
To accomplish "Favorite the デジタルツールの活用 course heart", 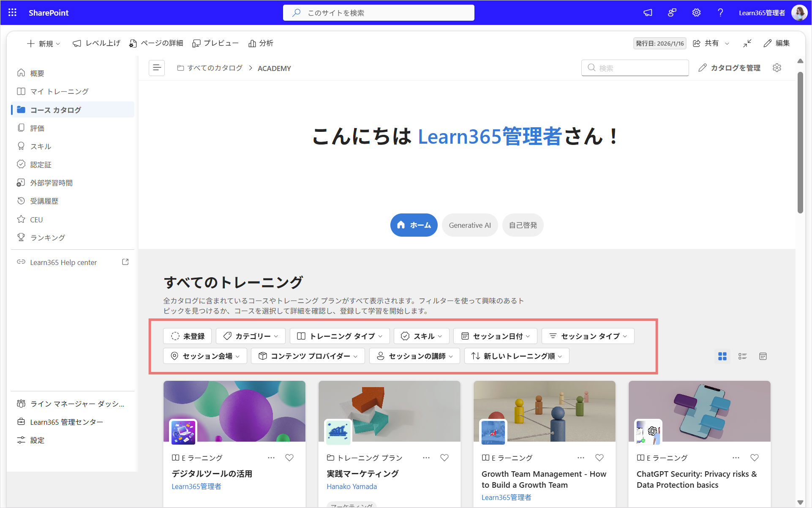I will (x=289, y=458).
